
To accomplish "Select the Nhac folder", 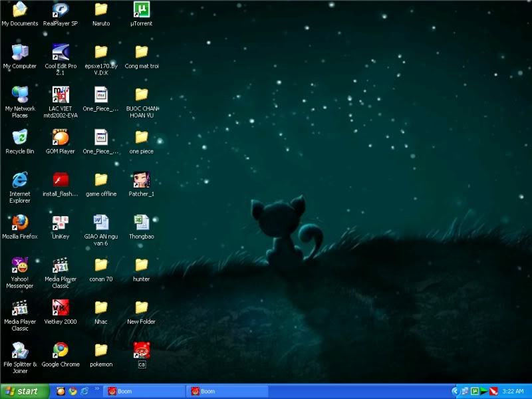I will click(101, 312).
